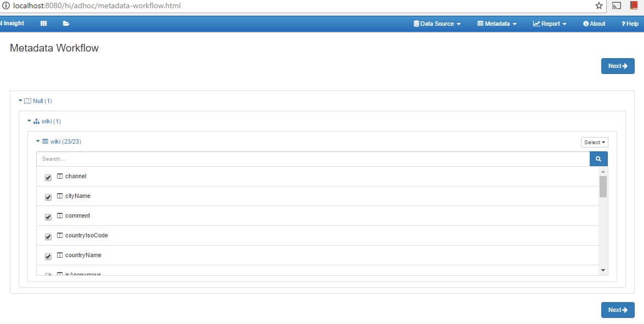Click the sitemap icon beside wiki (1)
Viewport: 644px width, 324px height.
click(x=36, y=122)
